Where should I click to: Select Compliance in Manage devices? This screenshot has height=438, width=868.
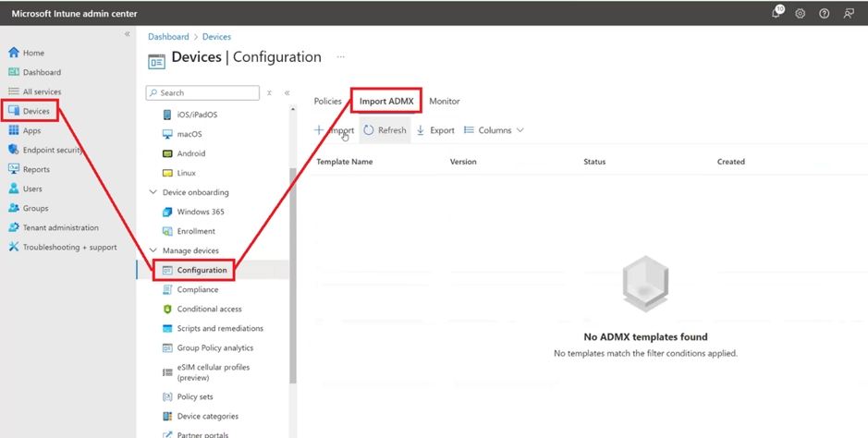(197, 289)
